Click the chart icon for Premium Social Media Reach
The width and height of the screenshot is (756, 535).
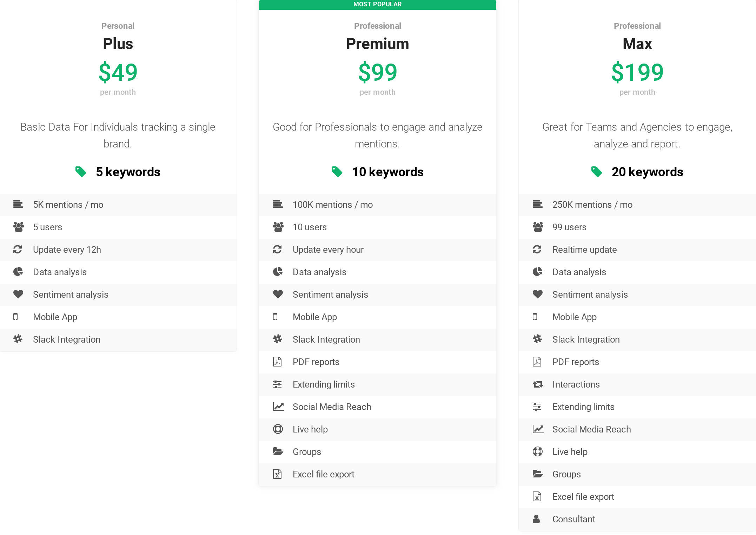click(x=278, y=407)
